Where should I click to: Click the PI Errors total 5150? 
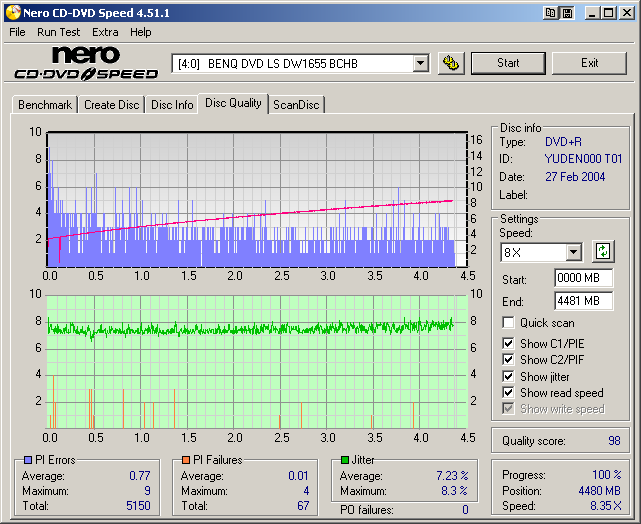pyautogui.click(x=138, y=506)
